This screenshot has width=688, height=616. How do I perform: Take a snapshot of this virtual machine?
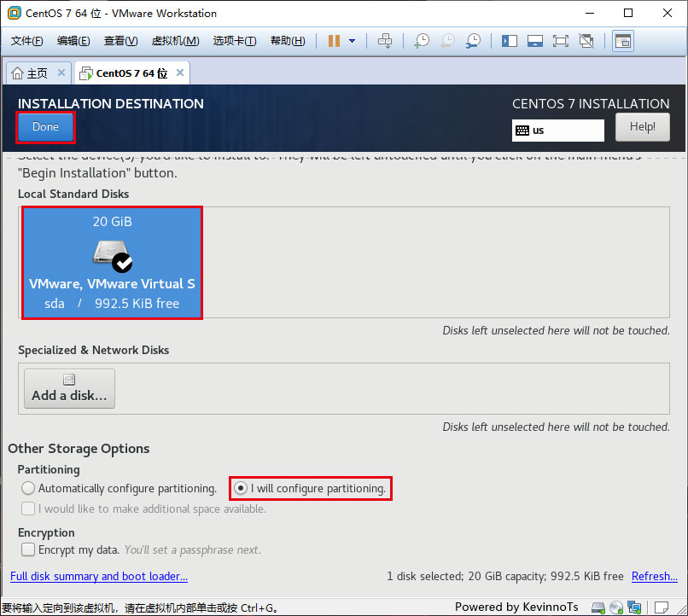(x=422, y=41)
